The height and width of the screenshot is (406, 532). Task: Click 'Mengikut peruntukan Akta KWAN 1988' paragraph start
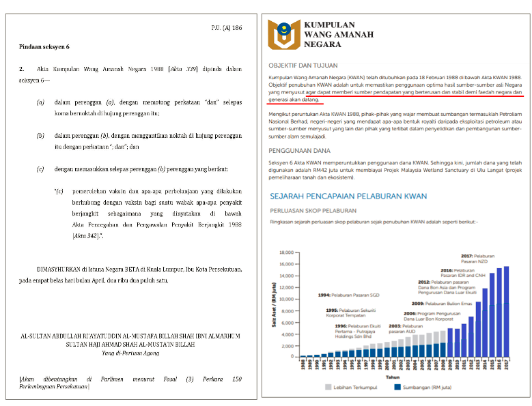[x=313, y=114]
